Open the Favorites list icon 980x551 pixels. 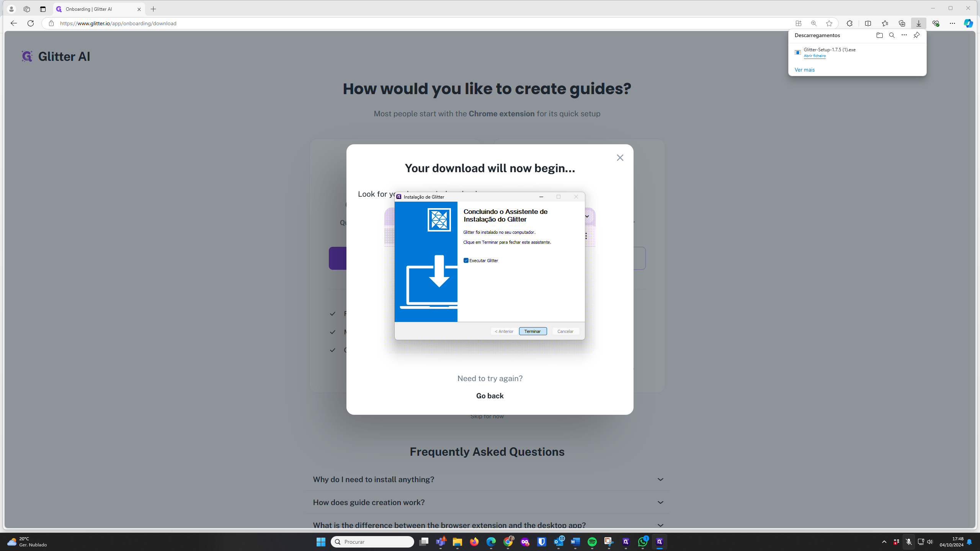pos(885,23)
